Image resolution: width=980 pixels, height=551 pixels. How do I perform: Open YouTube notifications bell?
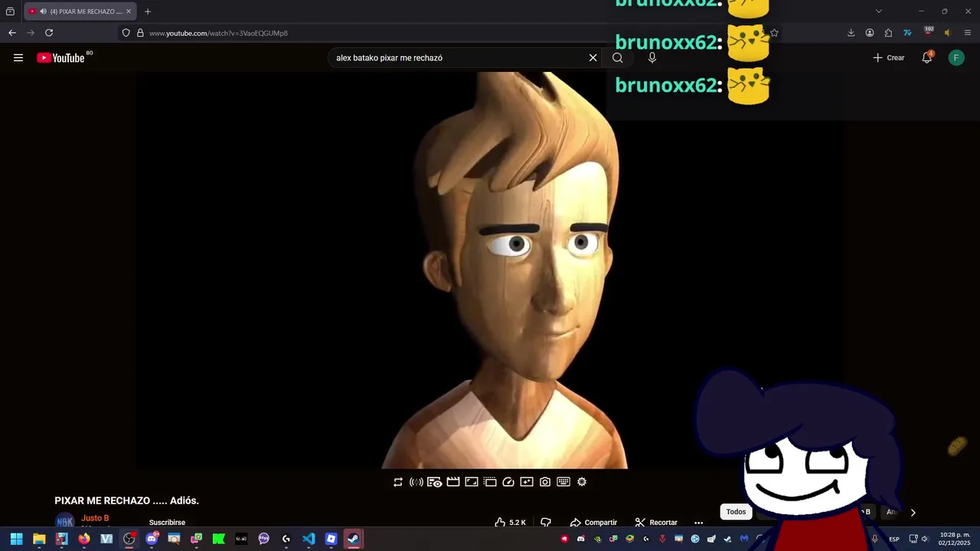click(x=926, y=57)
